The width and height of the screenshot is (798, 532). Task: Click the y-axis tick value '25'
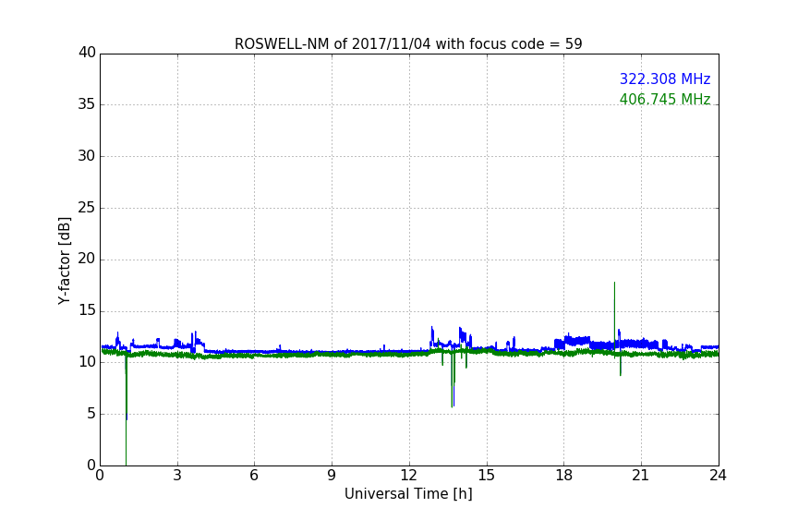(x=87, y=208)
